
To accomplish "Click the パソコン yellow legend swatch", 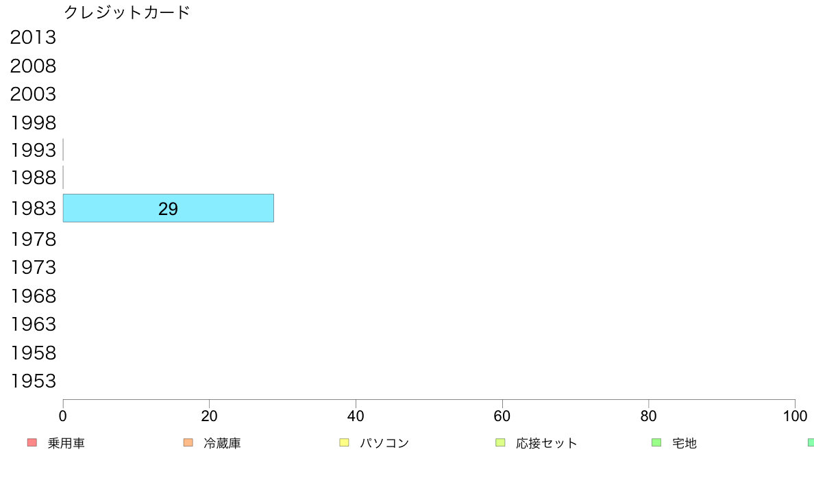I will click(344, 442).
